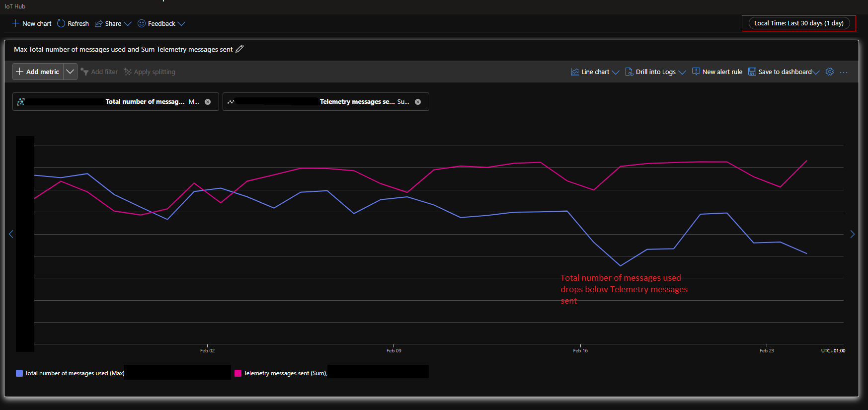Open the more options ellipsis menu

tap(844, 72)
